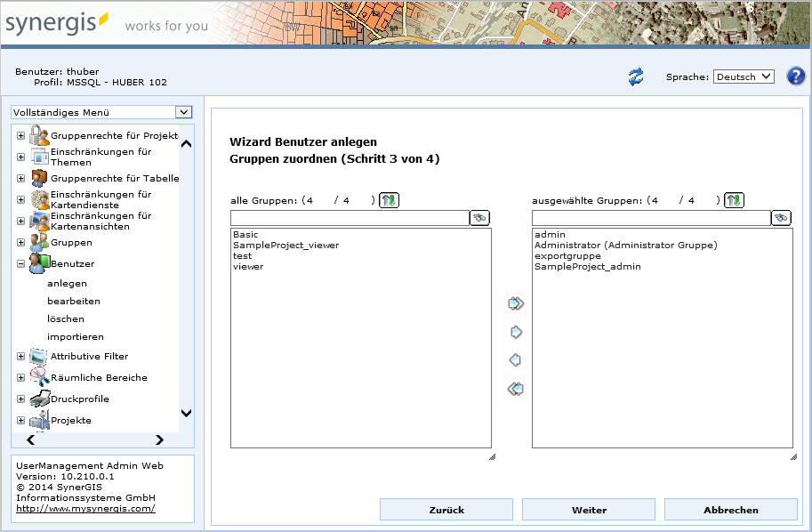Open the blue help question mark

(795, 77)
